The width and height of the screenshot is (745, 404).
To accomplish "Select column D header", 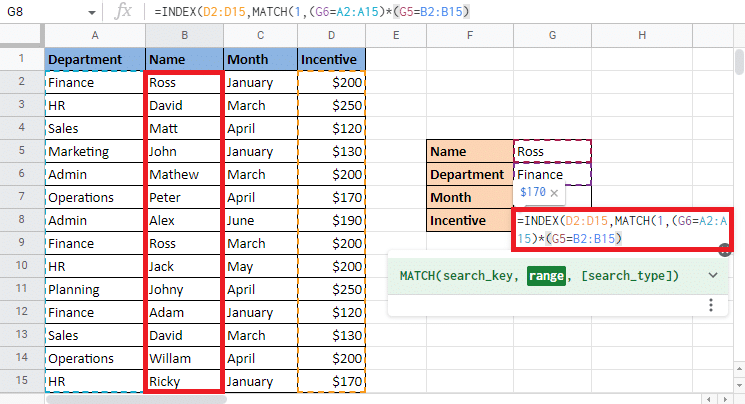I will pyautogui.click(x=331, y=37).
